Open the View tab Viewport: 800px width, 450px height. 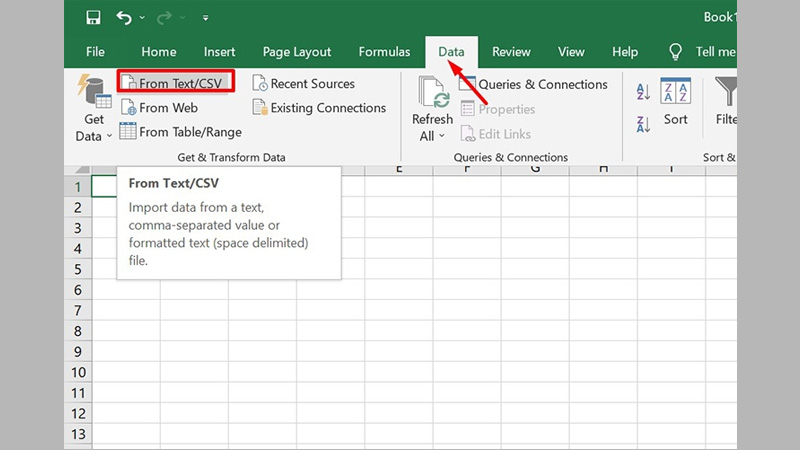point(571,52)
